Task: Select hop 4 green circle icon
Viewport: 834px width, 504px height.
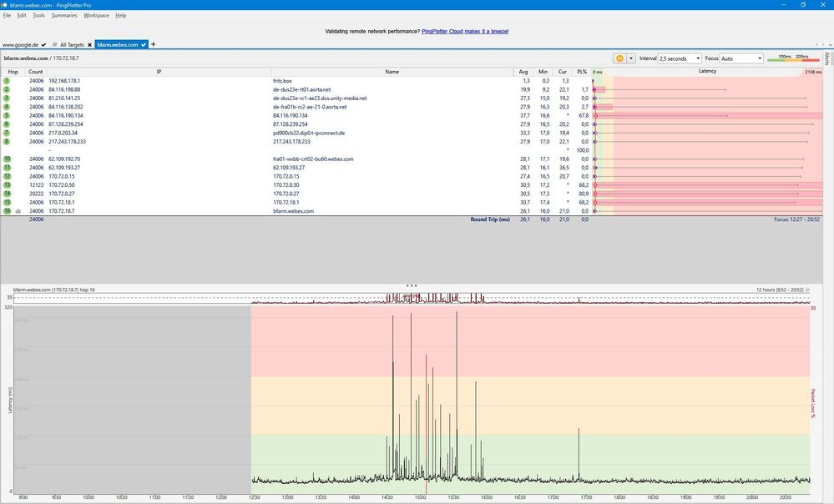Action: click(7, 107)
